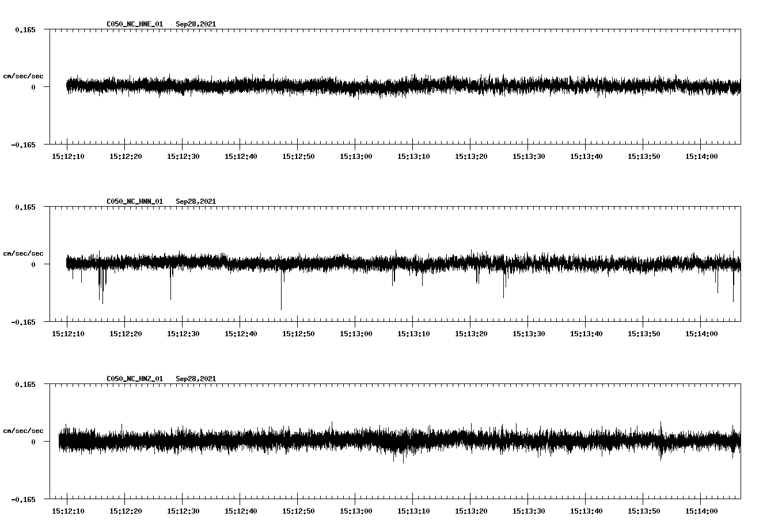The height and width of the screenshot is (532, 782).
Task: Click 15:14:00 time label under HNZ plot
Action: (701, 511)
